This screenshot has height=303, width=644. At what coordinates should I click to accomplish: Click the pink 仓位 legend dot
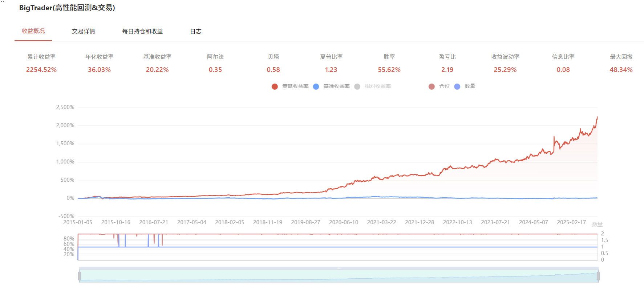(x=432, y=86)
